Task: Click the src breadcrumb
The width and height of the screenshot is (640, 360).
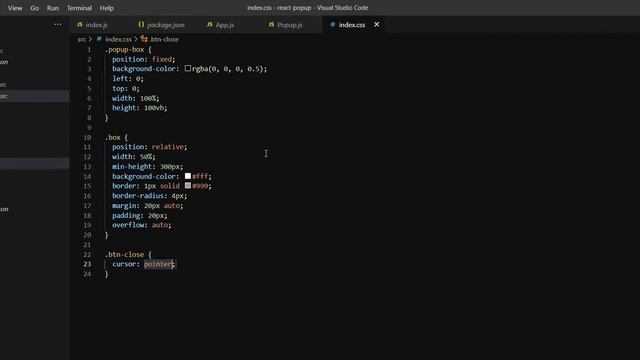Action: click(82, 39)
